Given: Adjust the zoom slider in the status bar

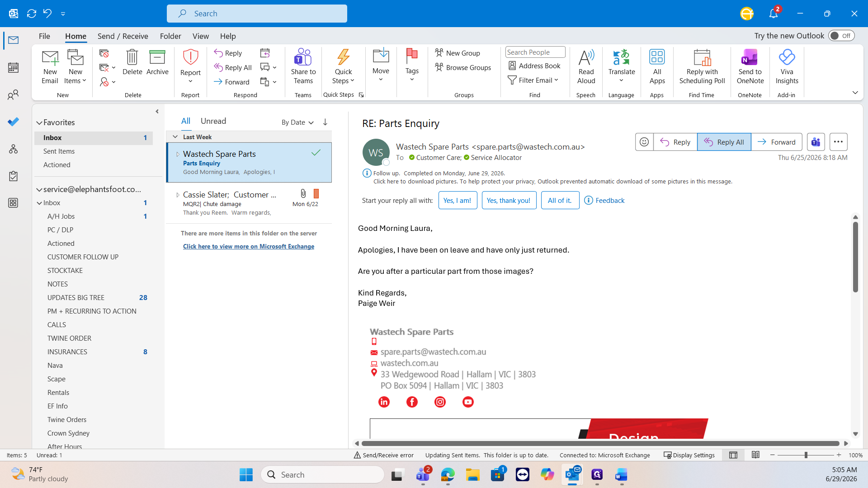Looking at the screenshot, I should [806, 455].
